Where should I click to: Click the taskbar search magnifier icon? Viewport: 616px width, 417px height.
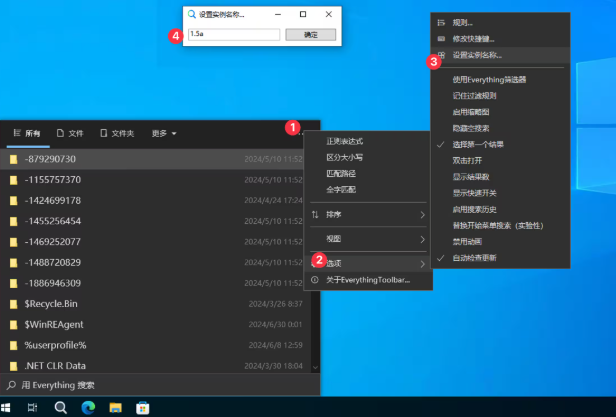click(x=60, y=408)
